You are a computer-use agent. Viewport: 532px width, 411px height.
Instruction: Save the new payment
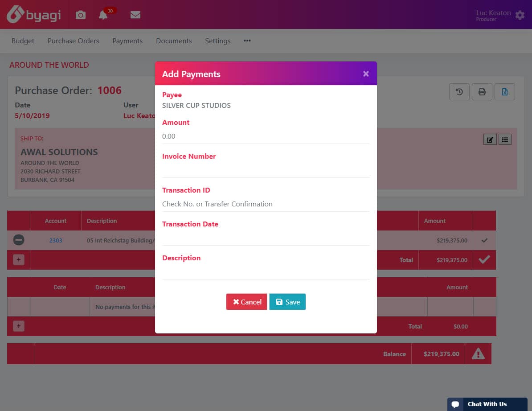pyautogui.click(x=287, y=302)
